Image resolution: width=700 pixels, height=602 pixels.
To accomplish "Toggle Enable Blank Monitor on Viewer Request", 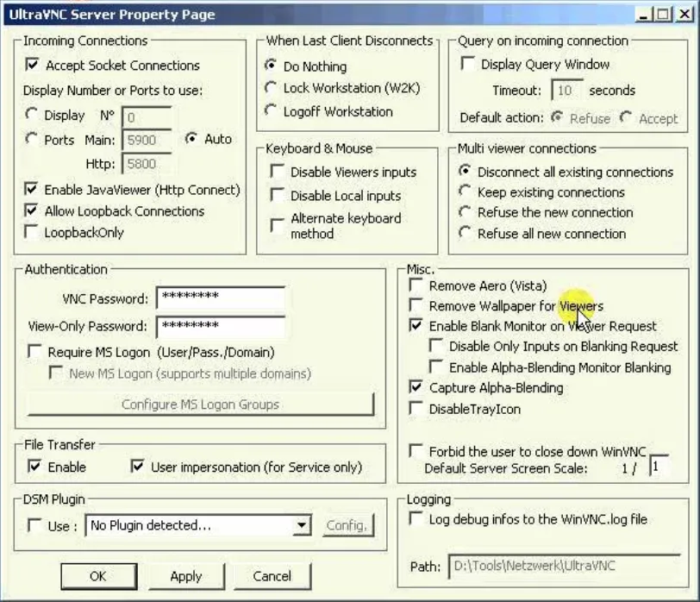I will [x=416, y=325].
